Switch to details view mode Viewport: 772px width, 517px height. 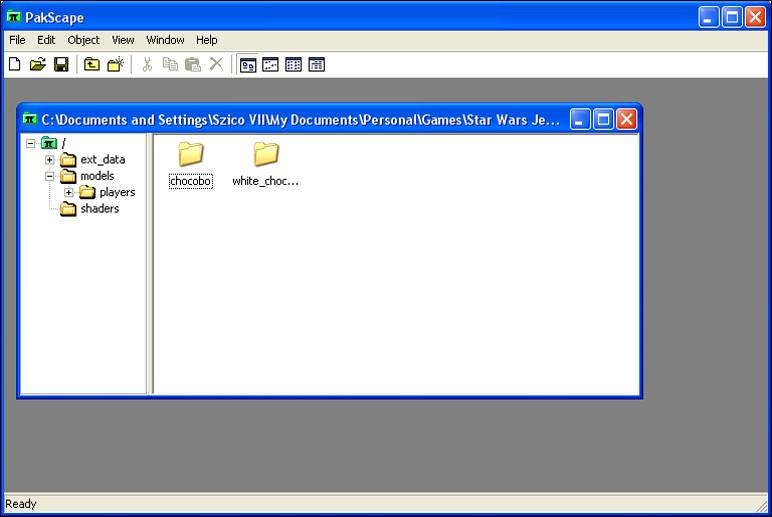[x=316, y=65]
